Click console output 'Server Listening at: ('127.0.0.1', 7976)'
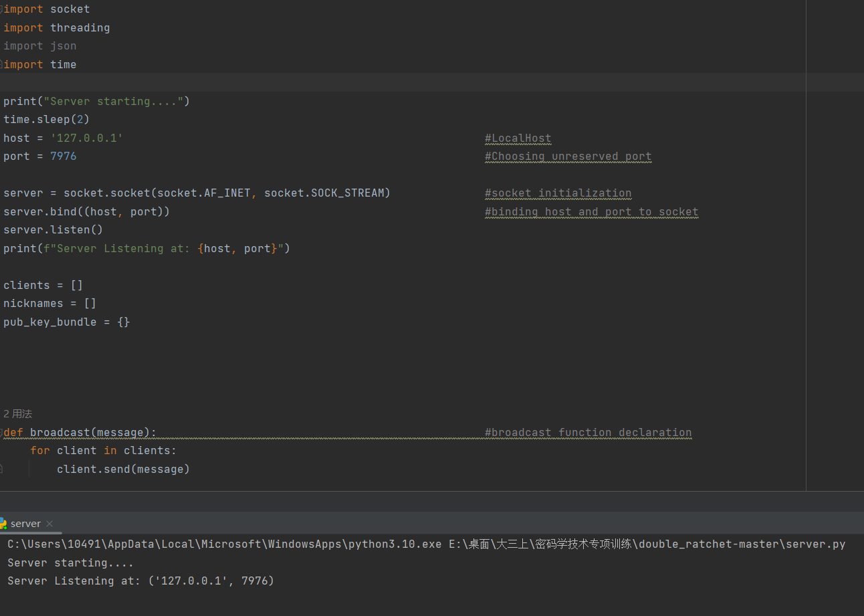 click(x=141, y=581)
